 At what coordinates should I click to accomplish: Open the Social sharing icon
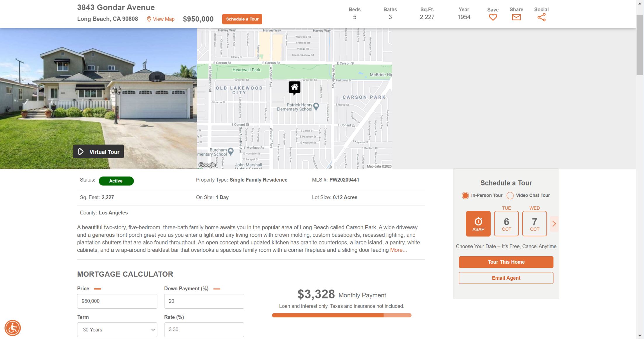coord(541,17)
